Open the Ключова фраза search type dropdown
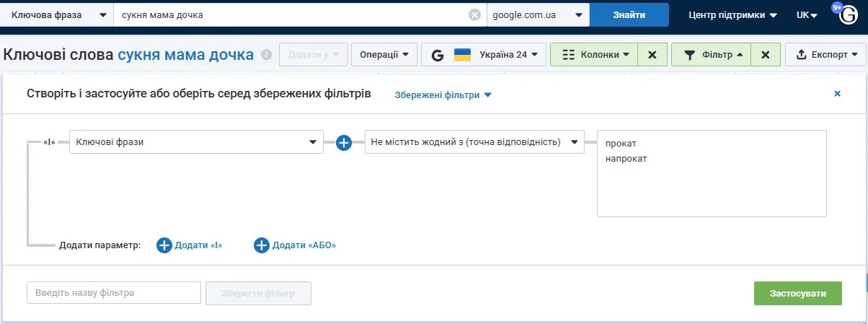 (x=57, y=14)
